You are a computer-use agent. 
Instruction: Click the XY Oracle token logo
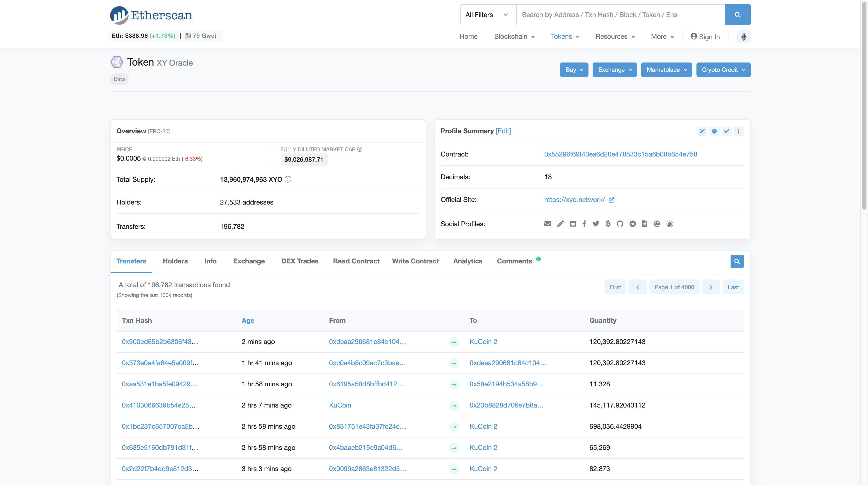[117, 62]
